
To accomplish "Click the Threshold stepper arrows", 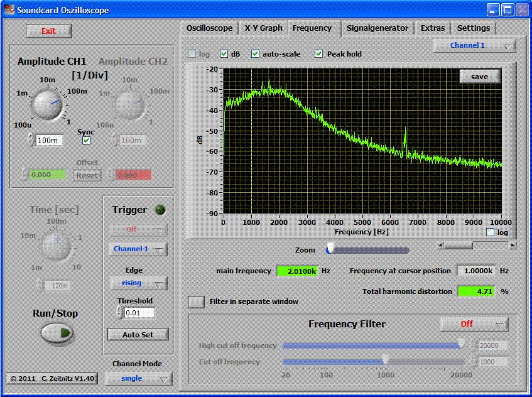I will click(x=120, y=312).
